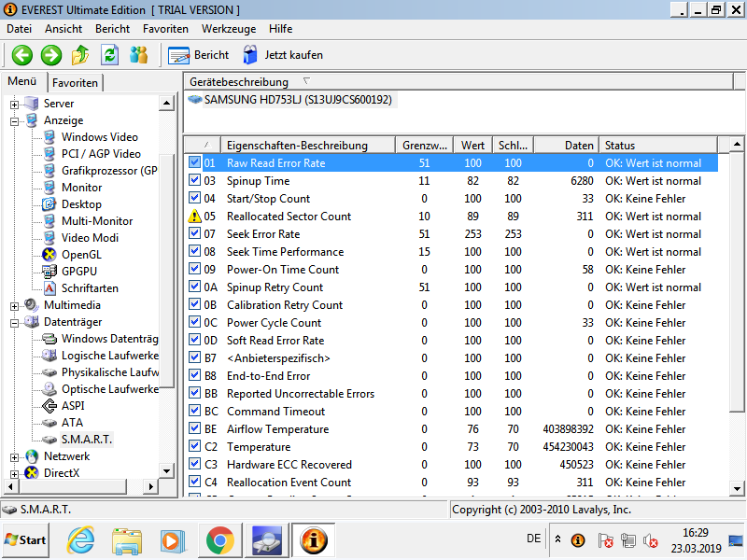Click the up-level folder arrow icon
The height and width of the screenshot is (560, 747).
[x=80, y=55]
